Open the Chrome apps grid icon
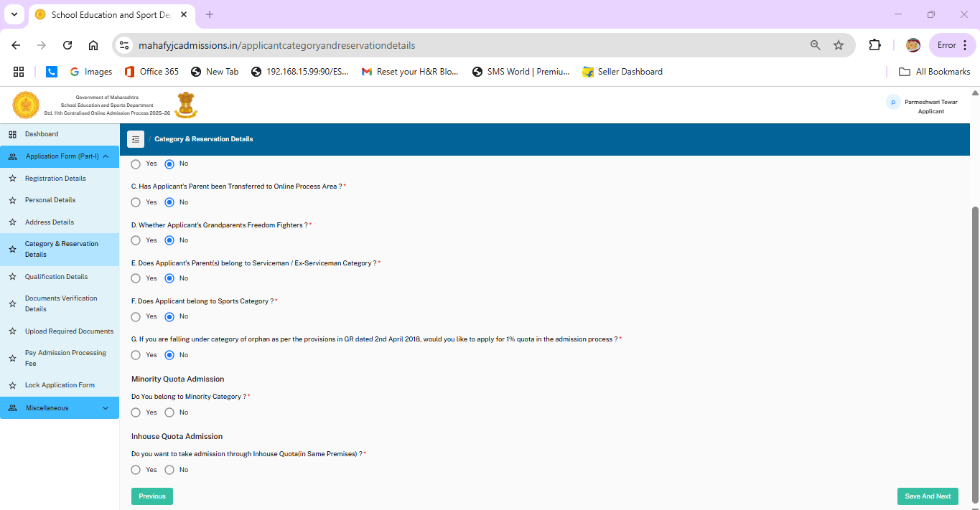This screenshot has height=510, width=980. (19, 72)
